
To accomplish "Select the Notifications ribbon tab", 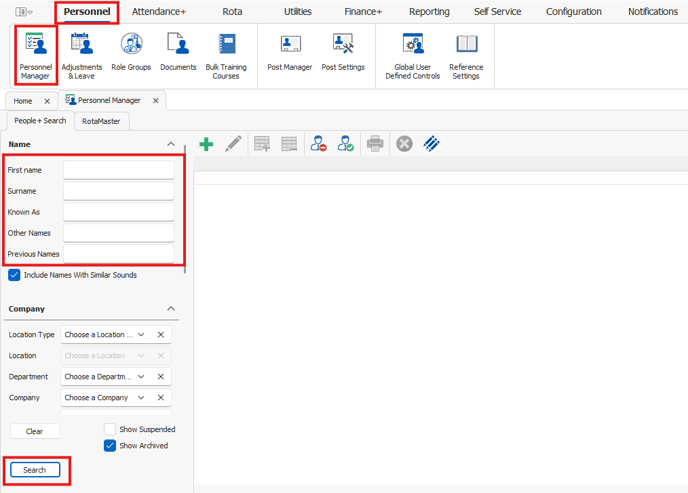I will click(x=652, y=12).
